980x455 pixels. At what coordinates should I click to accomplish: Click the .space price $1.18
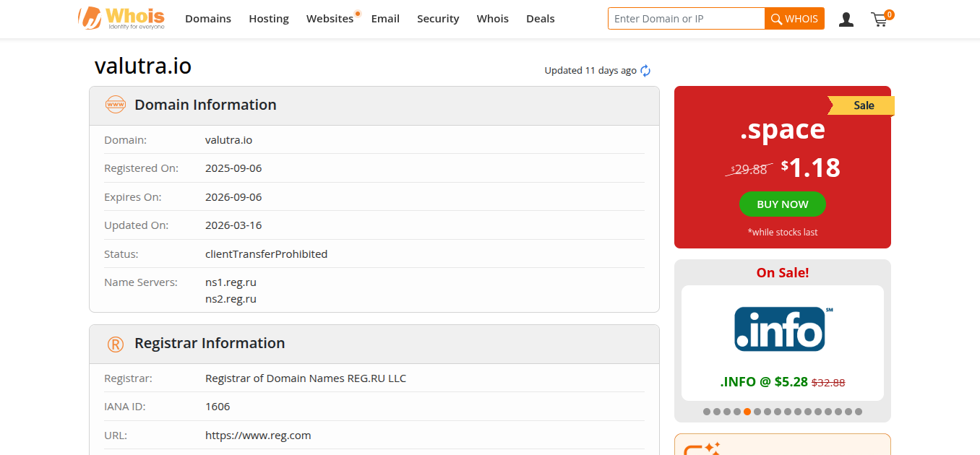pos(811,168)
